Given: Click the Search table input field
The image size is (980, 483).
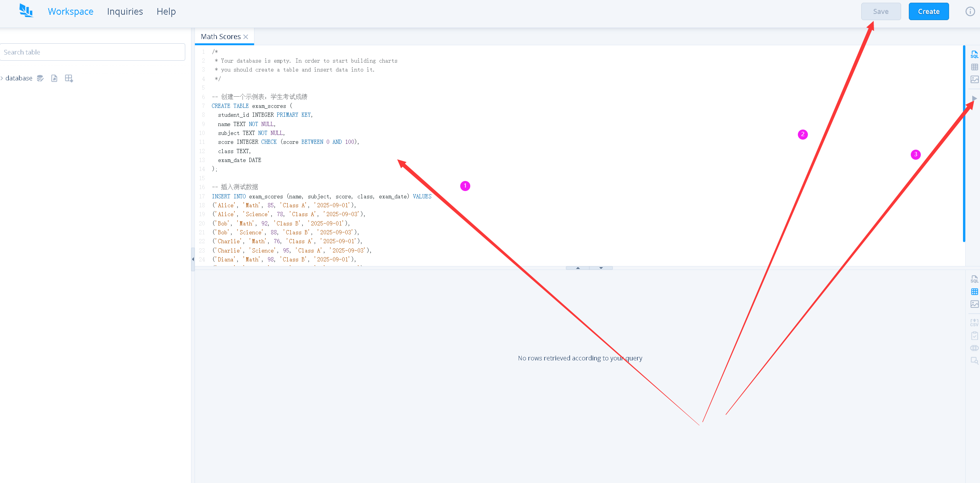Looking at the screenshot, I should (x=92, y=52).
